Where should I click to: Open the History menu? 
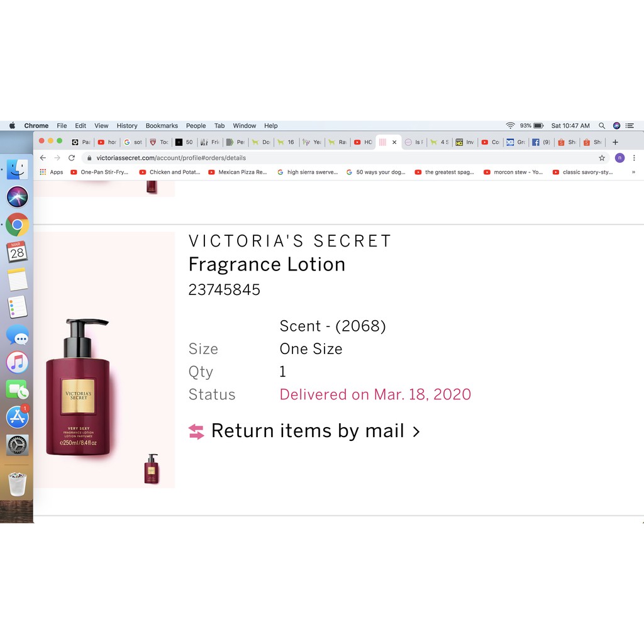click(x=127, y=126)
